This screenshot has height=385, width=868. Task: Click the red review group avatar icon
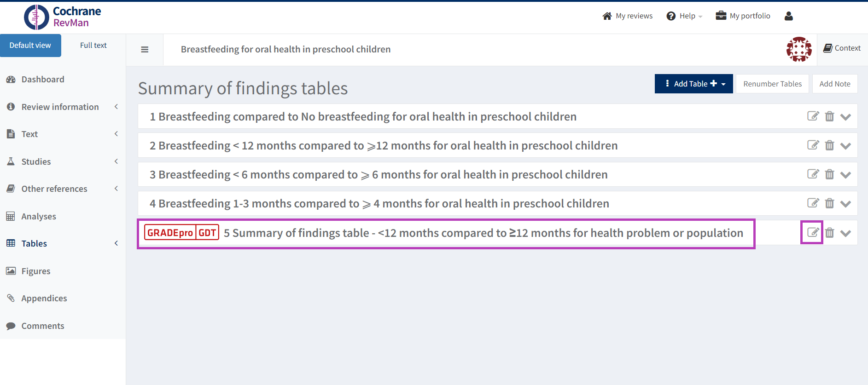pyautogui.click(x=798, y=49)
